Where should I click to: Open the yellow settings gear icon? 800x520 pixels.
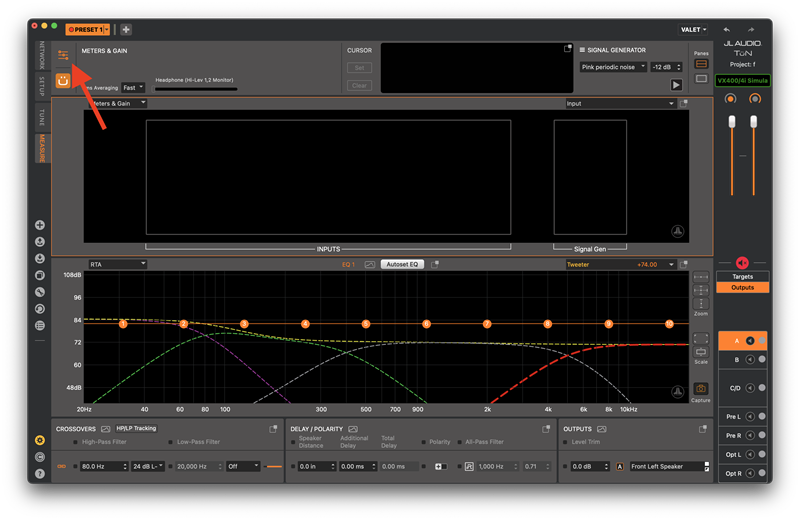point(40,440)
